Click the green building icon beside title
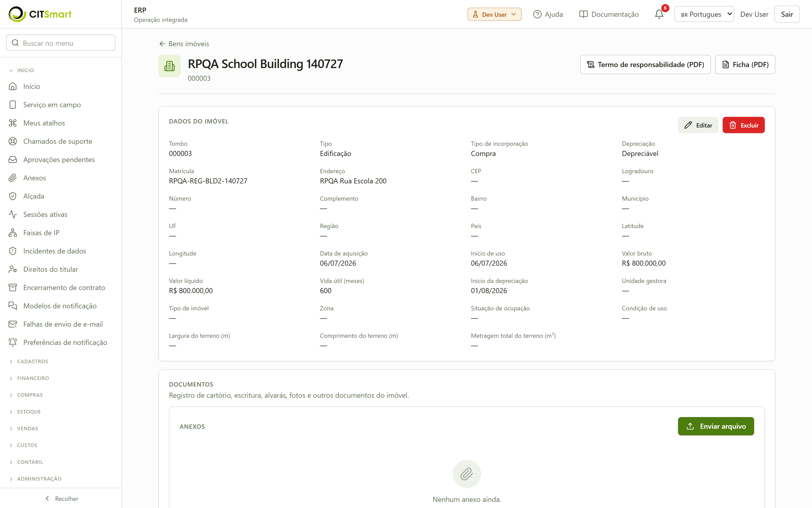This screenshot has width=812, height=508. point(170,66)
